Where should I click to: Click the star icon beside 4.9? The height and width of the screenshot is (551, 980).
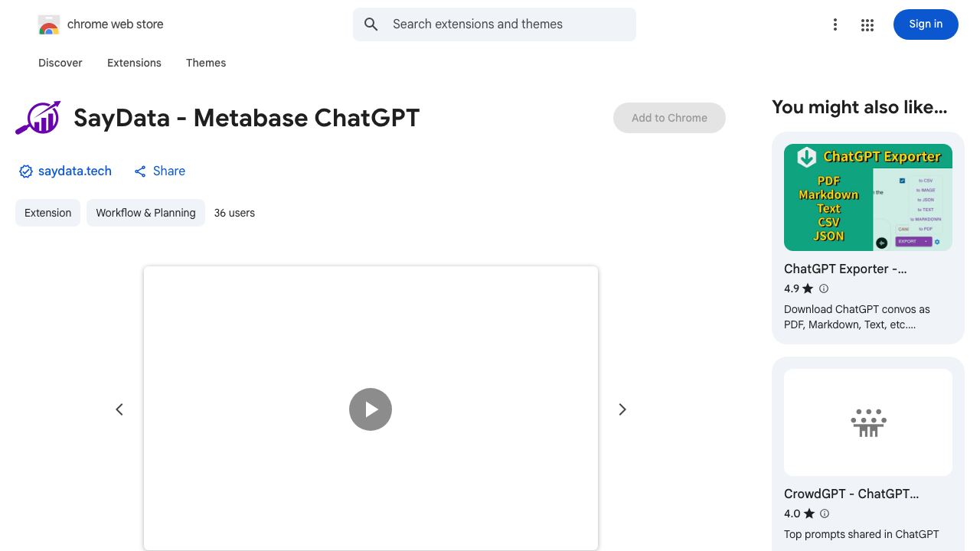[x=808, y=289]
